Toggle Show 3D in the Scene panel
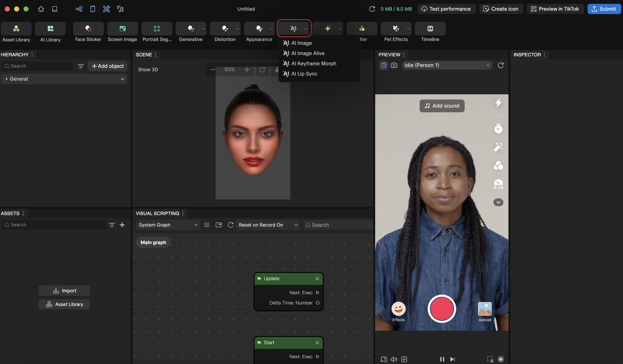Viewport: 623px width, 364px height. click(x=148, y=69)
